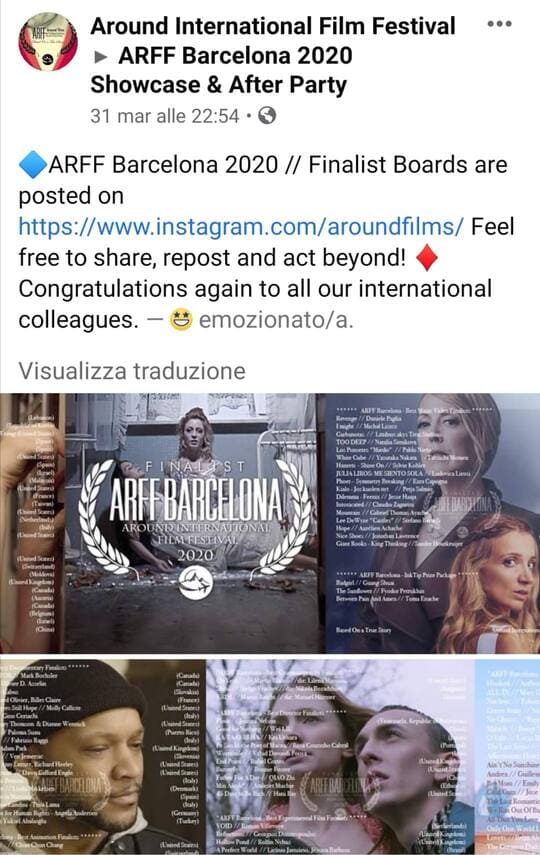This screenshot has width=540, height=855.
Task: Open the image of woman and man looking up
Action: coord(341,757)
